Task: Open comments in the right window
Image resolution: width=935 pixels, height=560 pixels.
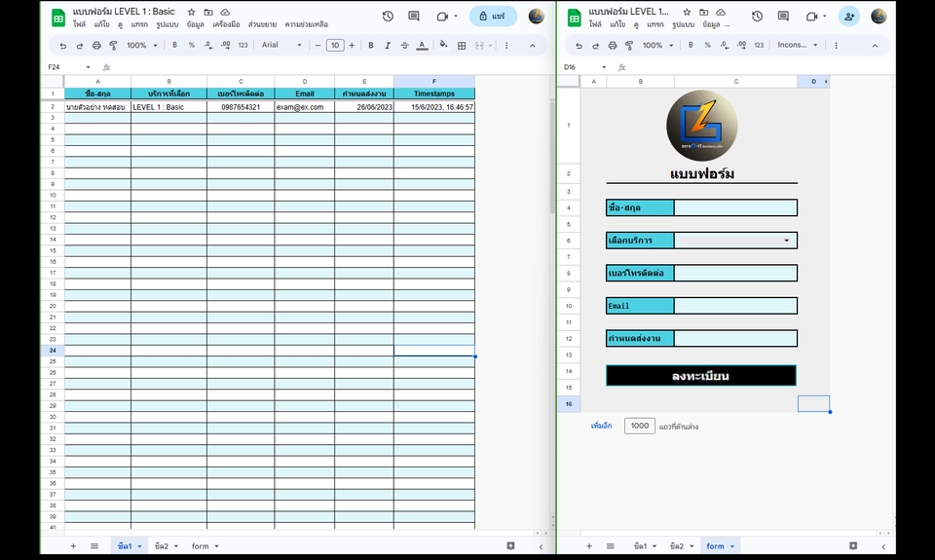Action: tap(783, 17)
